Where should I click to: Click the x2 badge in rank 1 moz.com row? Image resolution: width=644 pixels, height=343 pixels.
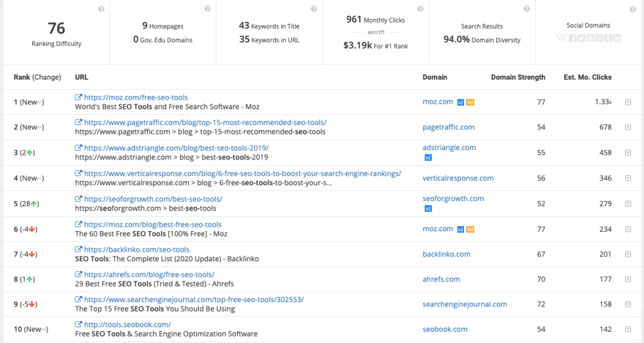[461, 102]
